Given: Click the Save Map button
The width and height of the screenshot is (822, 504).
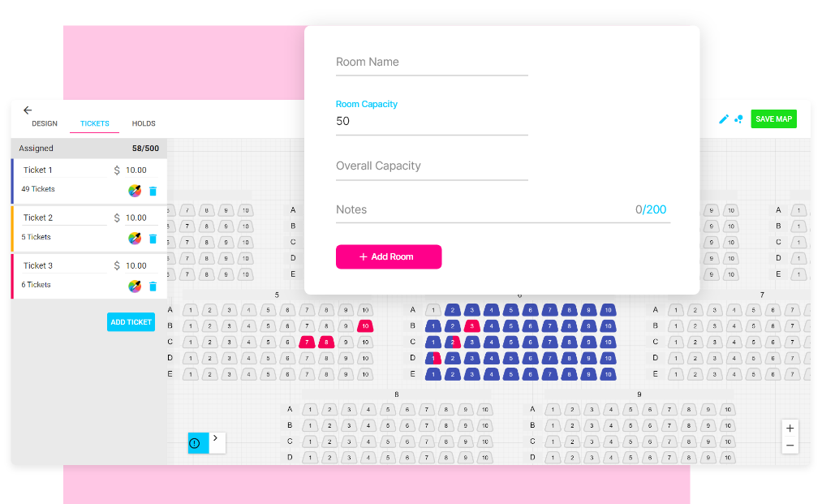Looking at the screenshot, I should [x=773, y=119].
